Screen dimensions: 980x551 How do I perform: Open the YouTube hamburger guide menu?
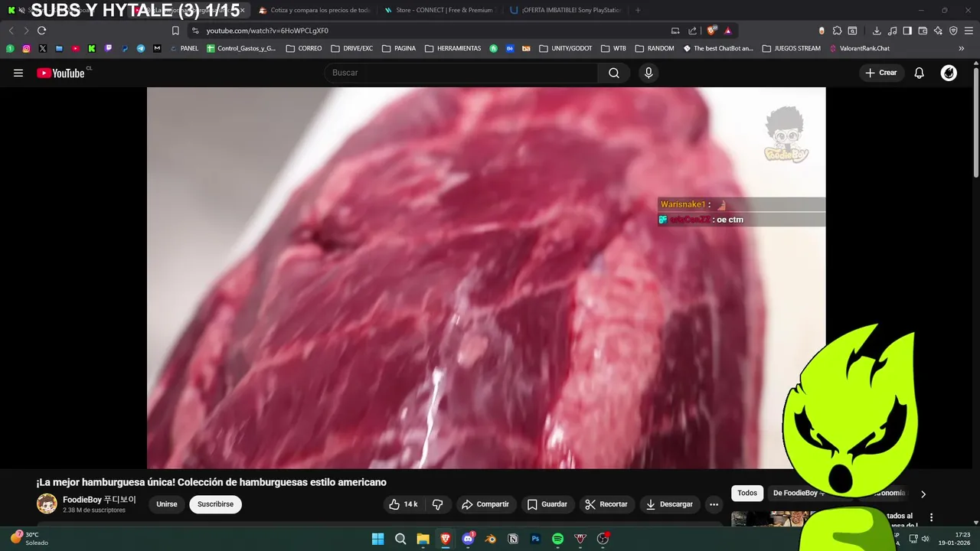18,73
